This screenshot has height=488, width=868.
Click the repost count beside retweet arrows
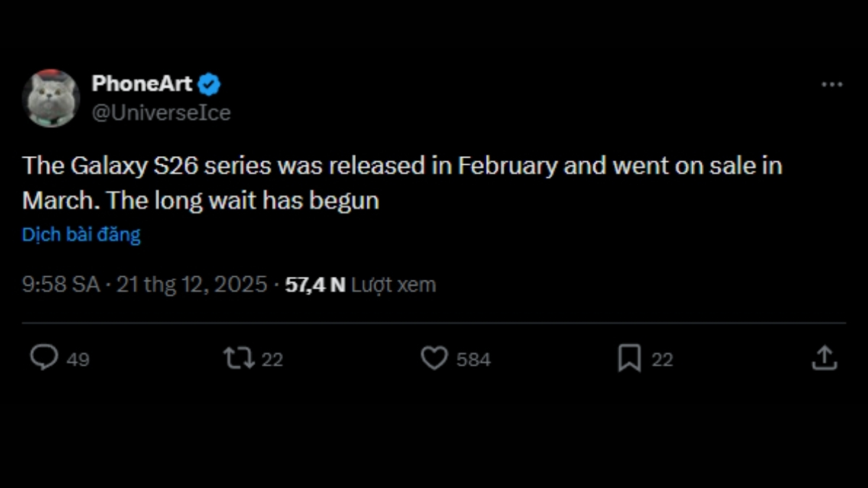tap(272, 359)
